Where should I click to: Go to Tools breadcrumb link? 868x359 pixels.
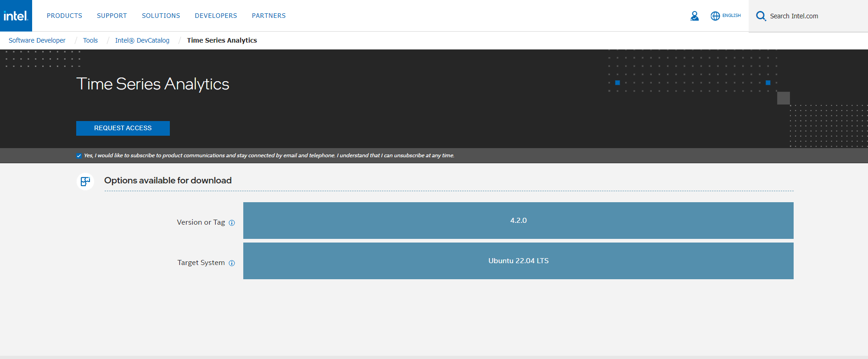[x=90, y=40]
